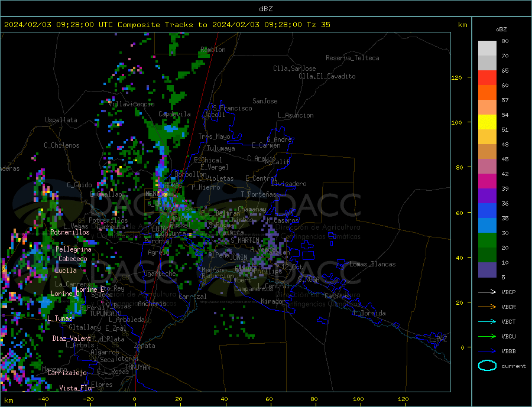The image size is (532, 407).
Task: Select the bright green 30–20 dBZ swatch
Action: (x=487, y=240)
